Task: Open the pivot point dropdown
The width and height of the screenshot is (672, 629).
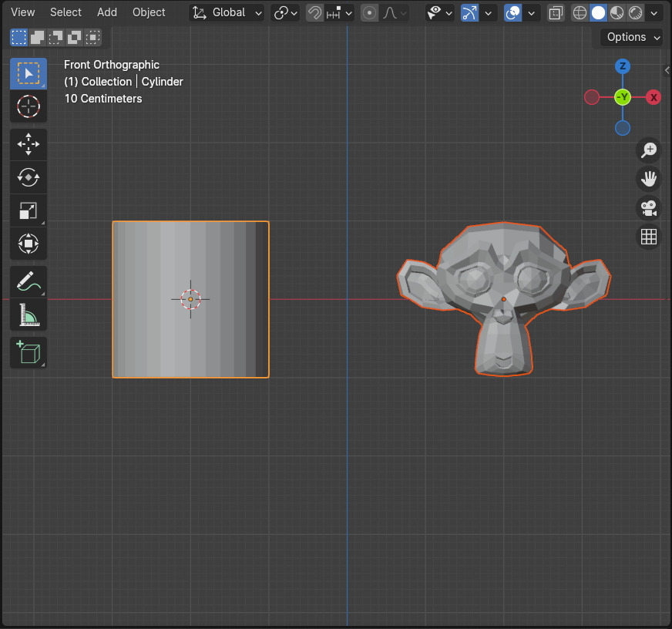Action: [285, 13]
